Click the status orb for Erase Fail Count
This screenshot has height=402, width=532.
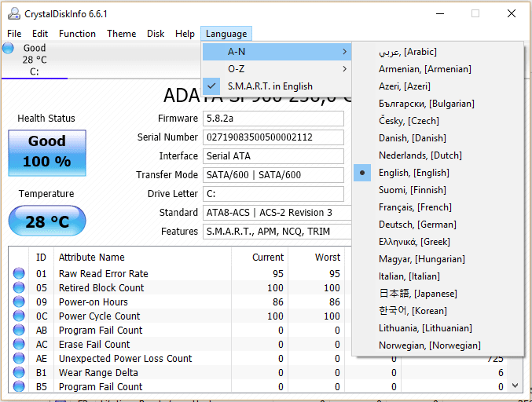19,345
